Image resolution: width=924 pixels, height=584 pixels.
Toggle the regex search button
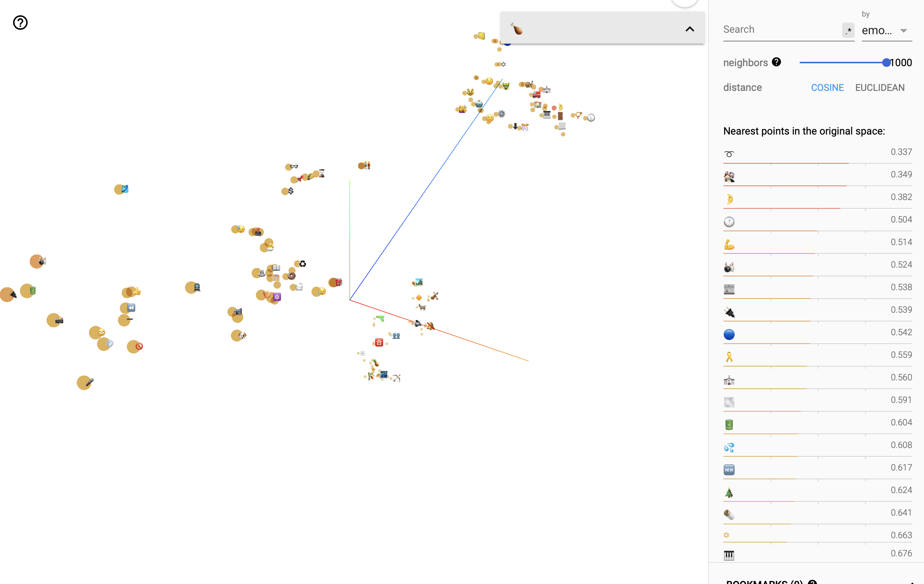click(848, 30)
